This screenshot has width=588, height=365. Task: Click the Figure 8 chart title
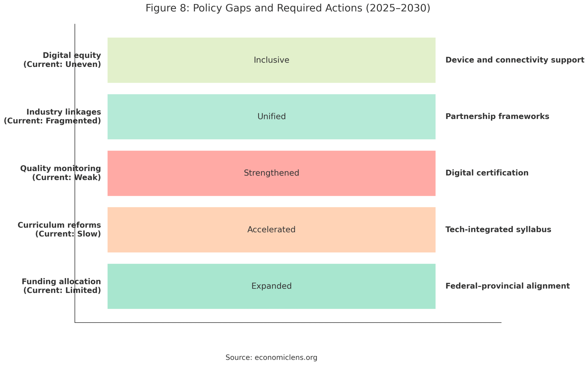tap(288, 8)
